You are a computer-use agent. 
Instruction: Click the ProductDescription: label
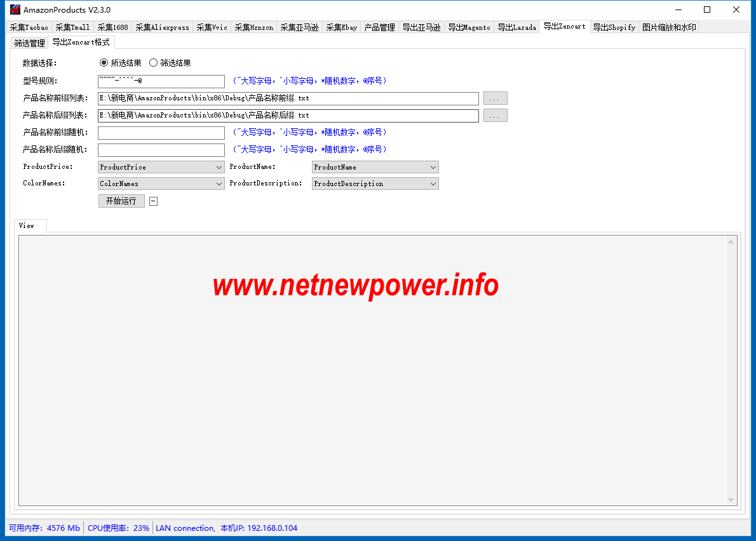(266, 183)
